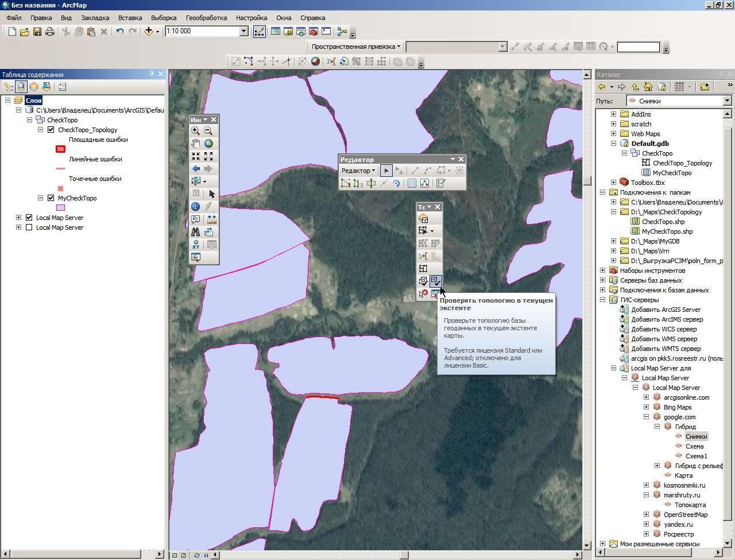Uncheck the MyCheckTopo layer checkbox
735x560 pixels.
coord(51,198)
